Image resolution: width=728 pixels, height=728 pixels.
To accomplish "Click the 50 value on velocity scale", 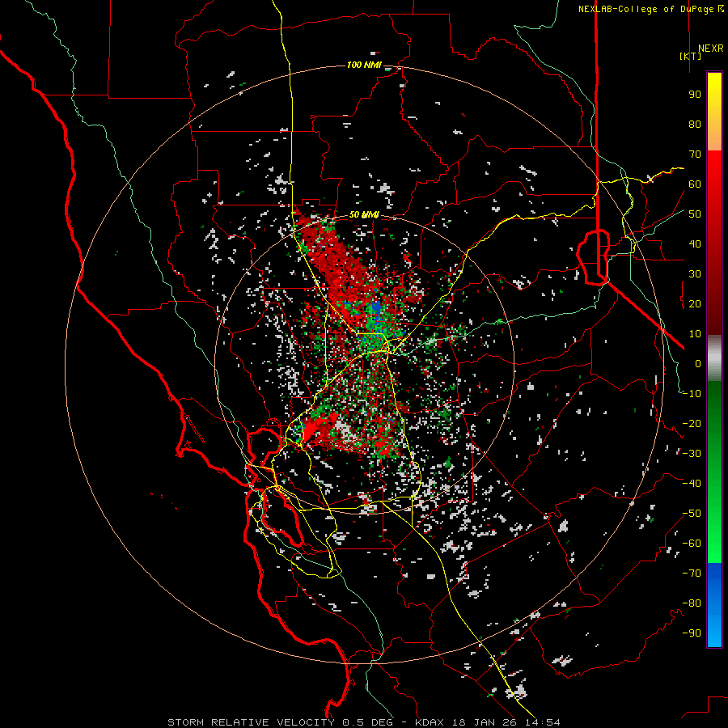I will point(695,214).
